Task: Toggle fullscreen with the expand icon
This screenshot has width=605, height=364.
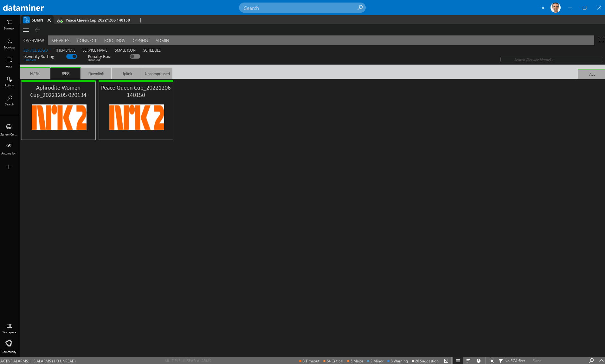Action: coord(601,40)
